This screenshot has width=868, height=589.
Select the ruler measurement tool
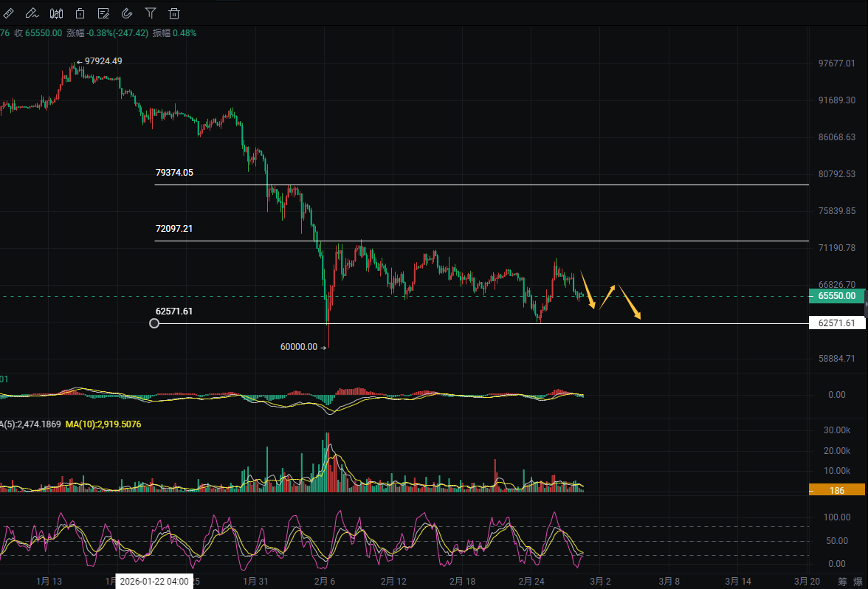(9, 13)
